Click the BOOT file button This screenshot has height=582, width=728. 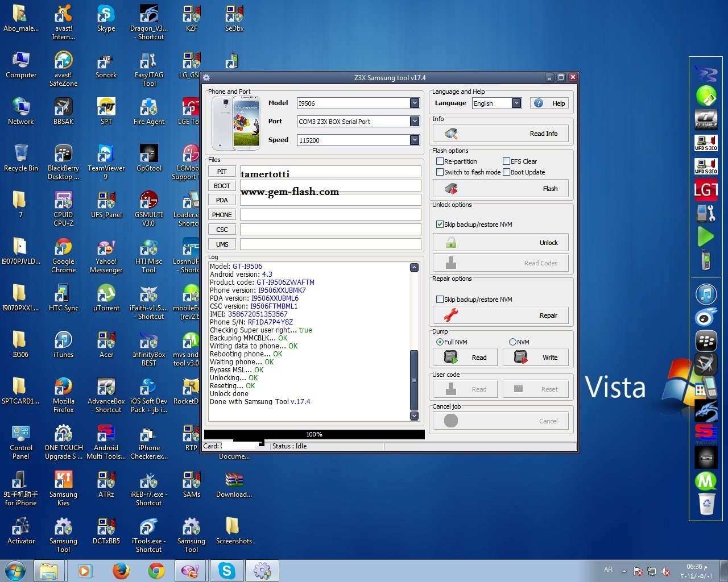coord(222,186)
